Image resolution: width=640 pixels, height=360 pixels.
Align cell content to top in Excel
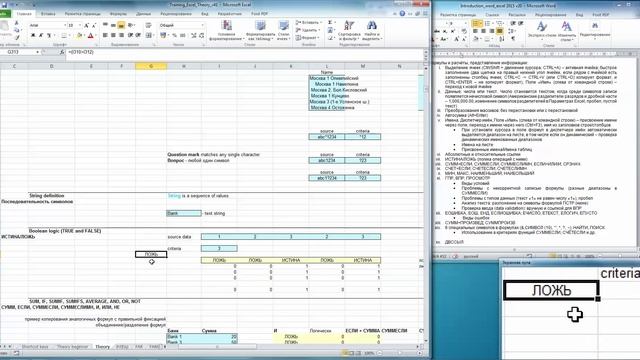105,25
